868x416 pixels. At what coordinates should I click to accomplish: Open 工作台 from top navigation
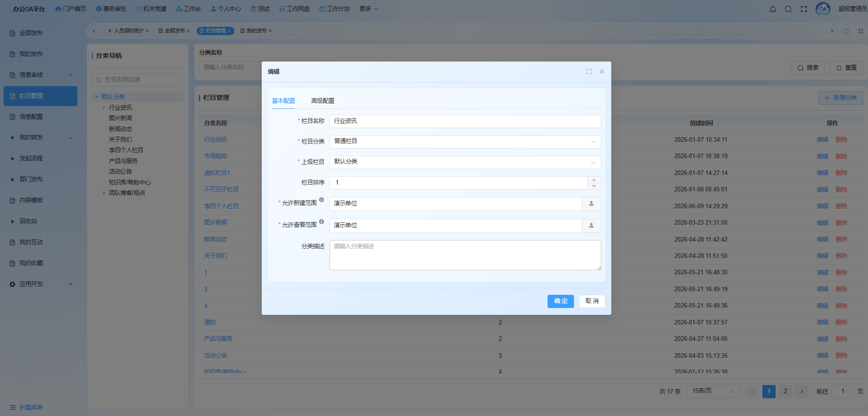point(188,9)
